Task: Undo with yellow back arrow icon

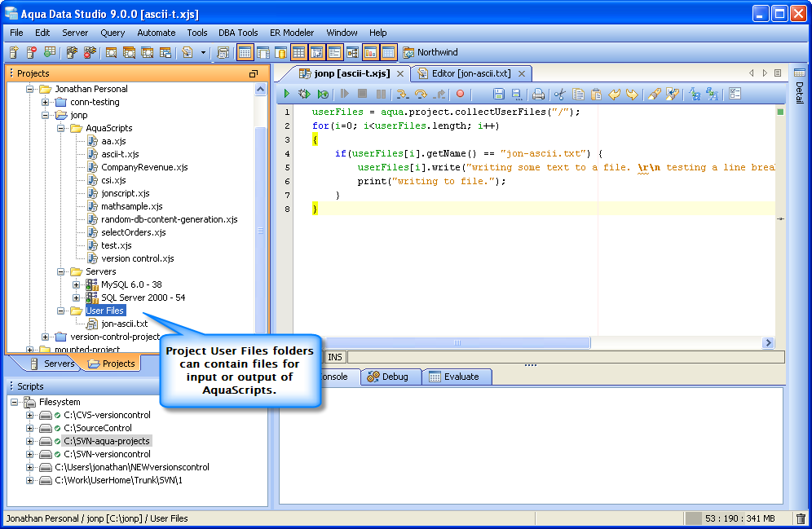Action: pyautogui.click(x=614, y=94)
